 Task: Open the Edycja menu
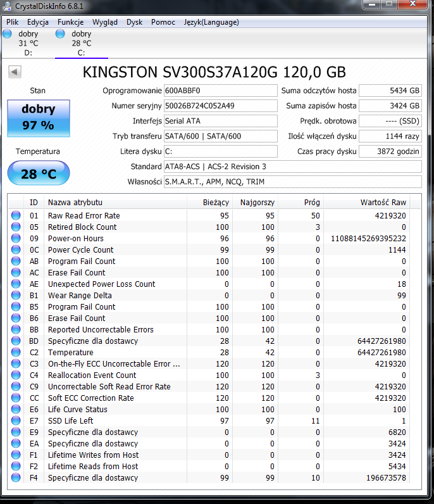coord(38,22)
